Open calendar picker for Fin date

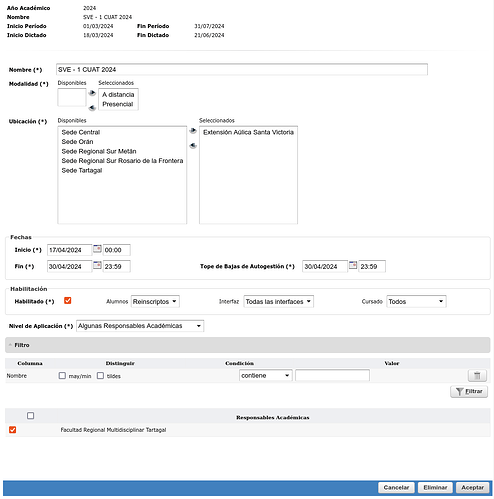[97, 265]
